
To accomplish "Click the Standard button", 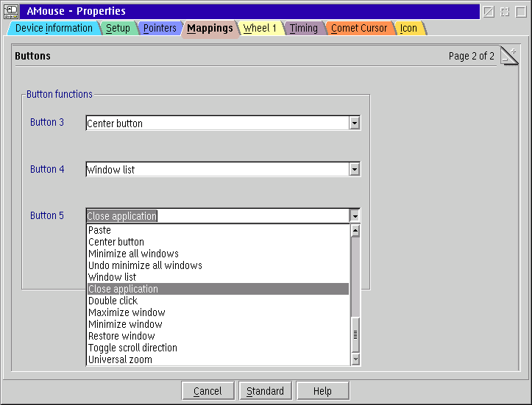I will click(266, 391).
